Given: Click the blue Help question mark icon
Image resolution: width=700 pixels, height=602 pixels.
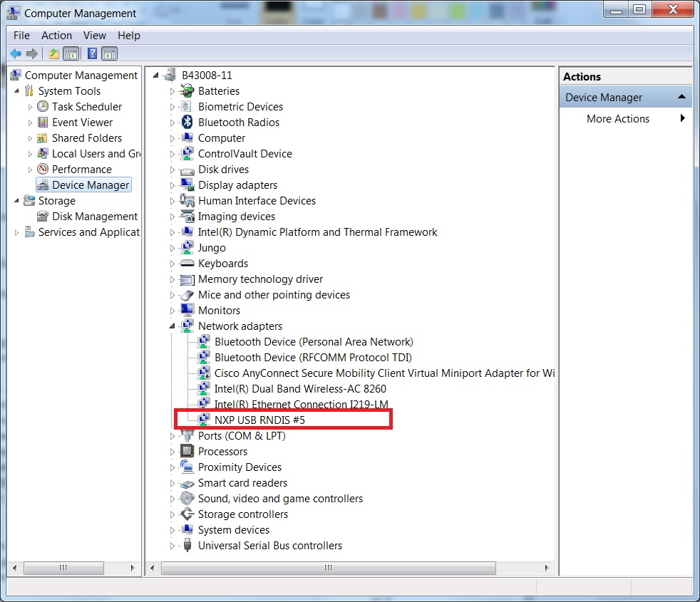Looking at the screenshot, I should (x=92, y=53).
